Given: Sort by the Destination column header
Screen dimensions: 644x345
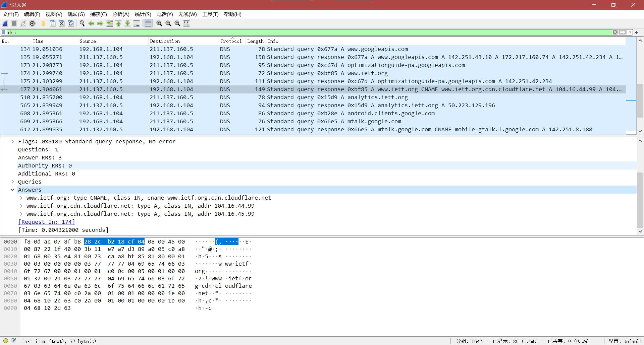Looking at the screenshot, I should 183,41.
